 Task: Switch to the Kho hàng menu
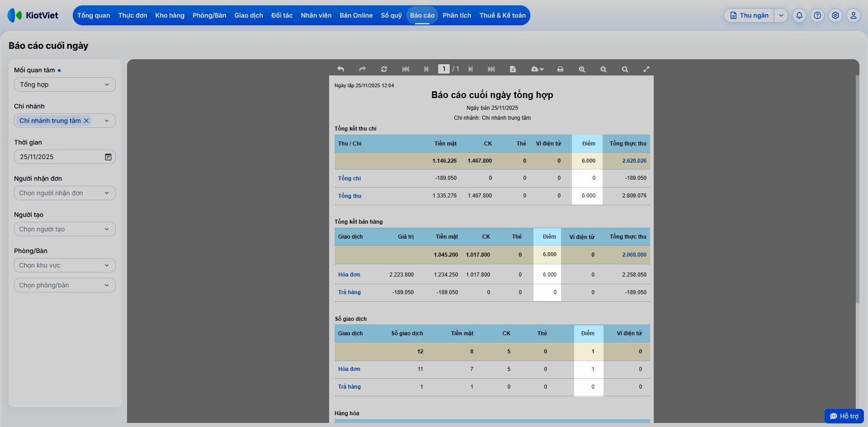(x=170, y=15)
